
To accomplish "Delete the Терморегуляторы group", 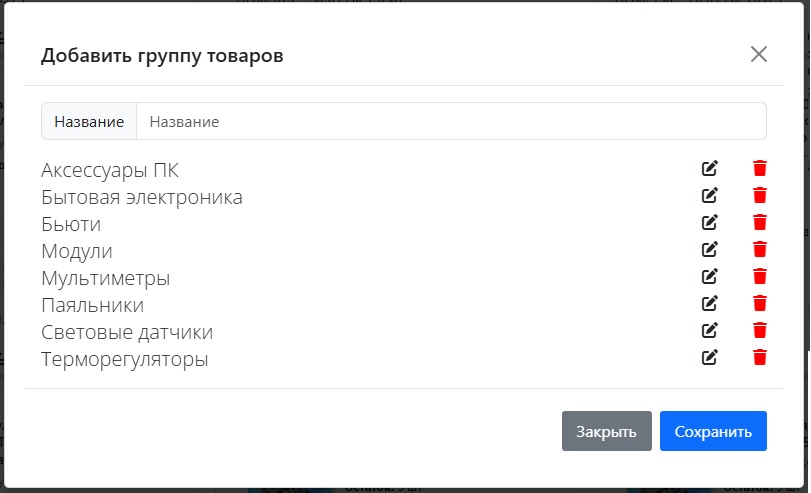I will click(760, 357).
